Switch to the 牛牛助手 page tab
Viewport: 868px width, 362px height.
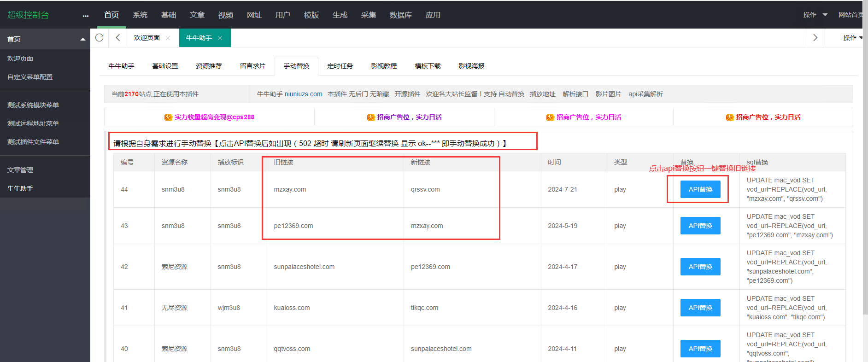(x=199, y=38)
